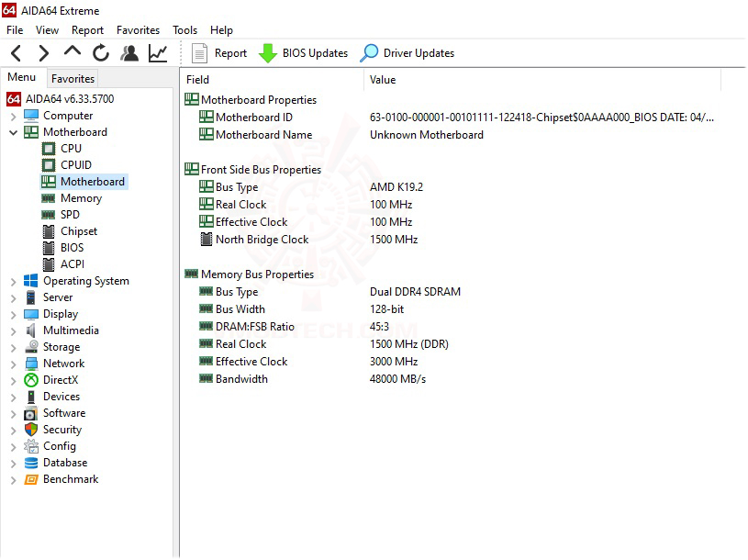Collapse the Motherboard tree node
Image resolution: width=748 pixels, height=560 pixels.
click(x=14, y=132)
